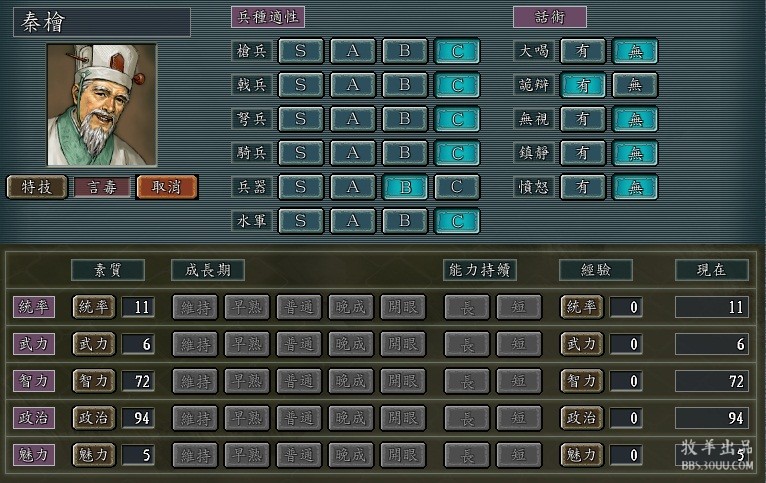Set 政治 ability duration to 長

point(467,418)
